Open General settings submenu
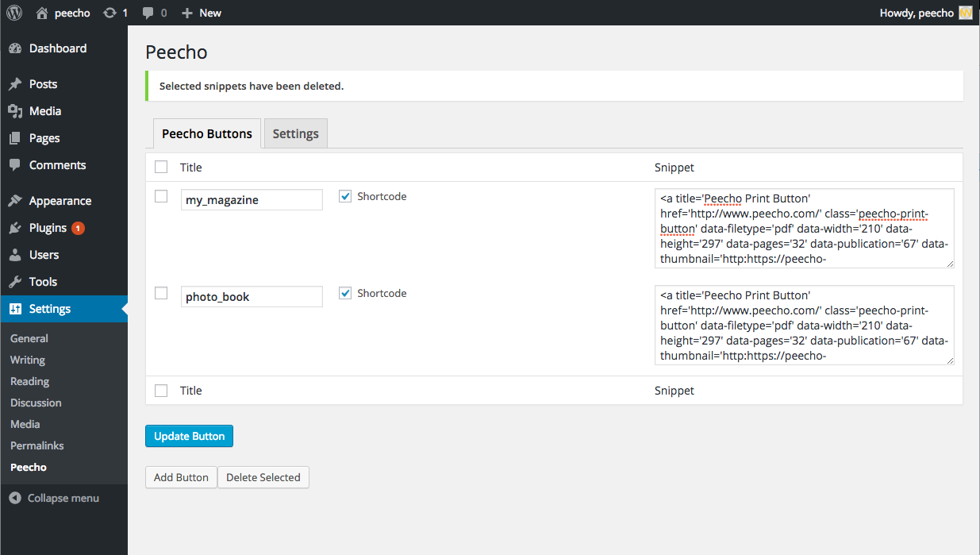The width and height of the screenshot is (980, 555). click(x=29, y=338)
